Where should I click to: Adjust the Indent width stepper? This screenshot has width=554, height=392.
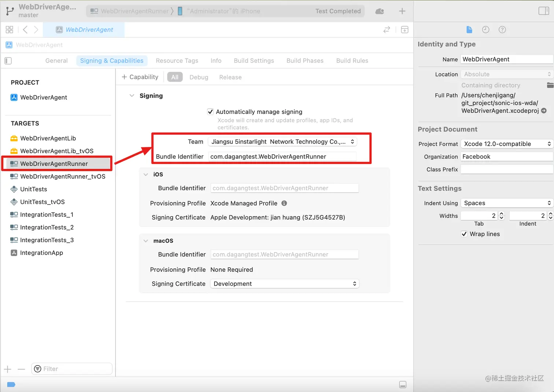point(550,216)
